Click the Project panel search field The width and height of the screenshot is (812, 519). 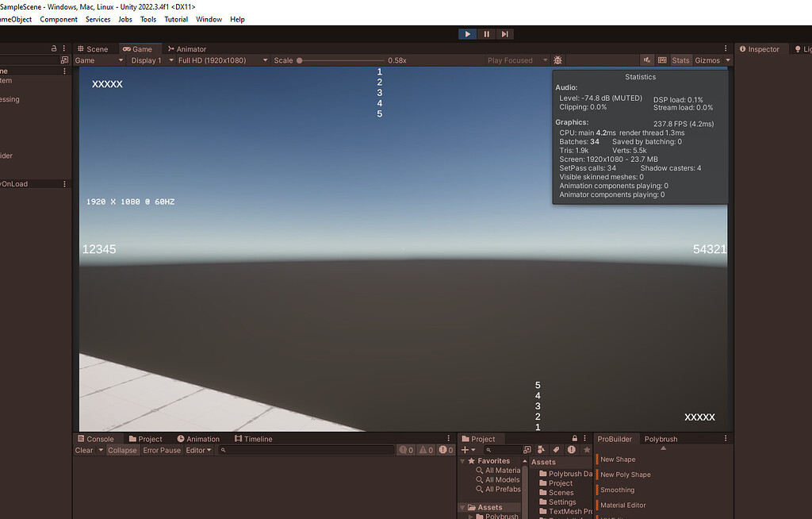pos(504,450)
